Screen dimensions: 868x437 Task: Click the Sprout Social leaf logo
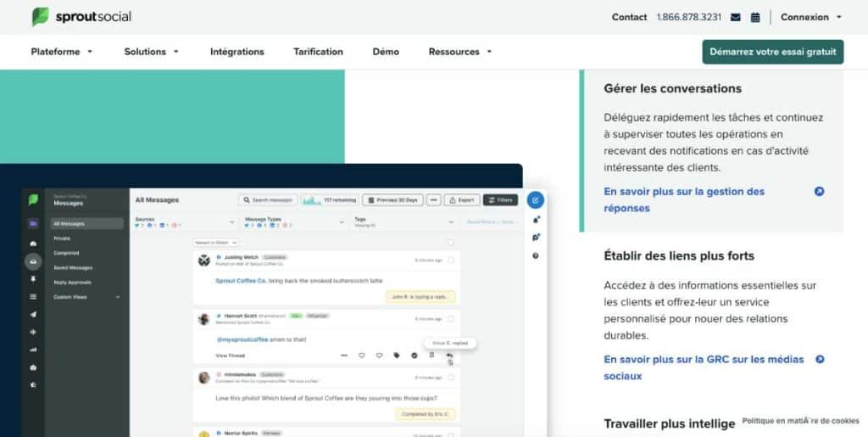[x=41, y=17]
